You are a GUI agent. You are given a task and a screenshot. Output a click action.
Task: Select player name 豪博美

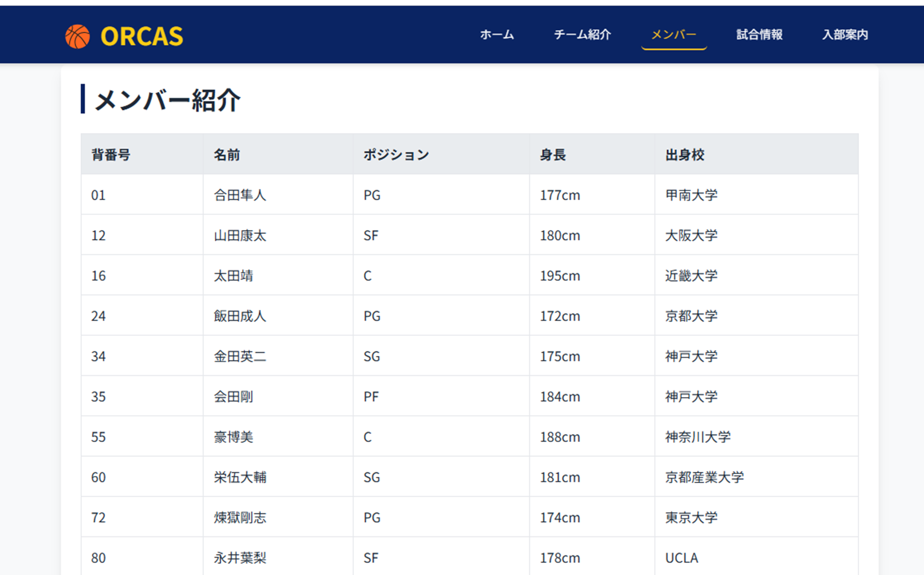coord(233,437)
